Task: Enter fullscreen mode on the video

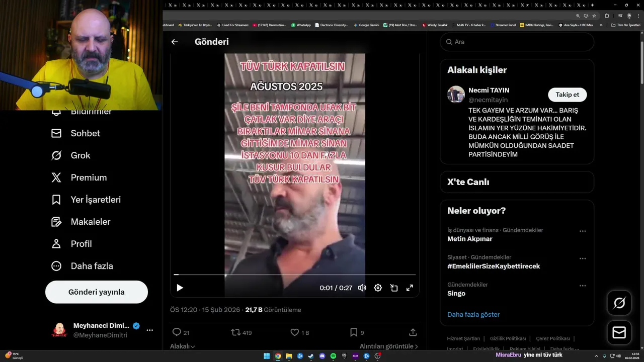Action: [410, 288]
